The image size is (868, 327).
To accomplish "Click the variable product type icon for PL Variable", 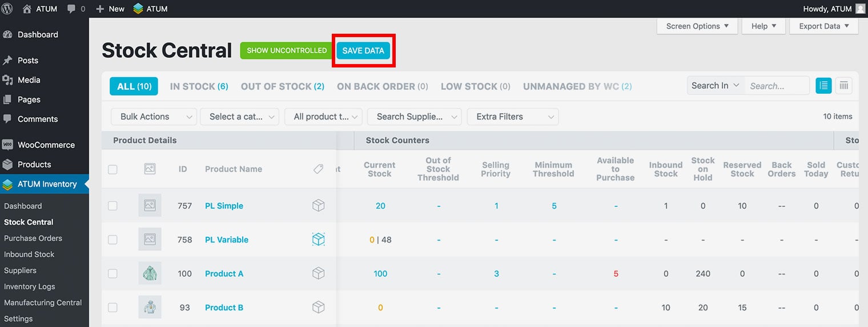I will click(319, 240).
